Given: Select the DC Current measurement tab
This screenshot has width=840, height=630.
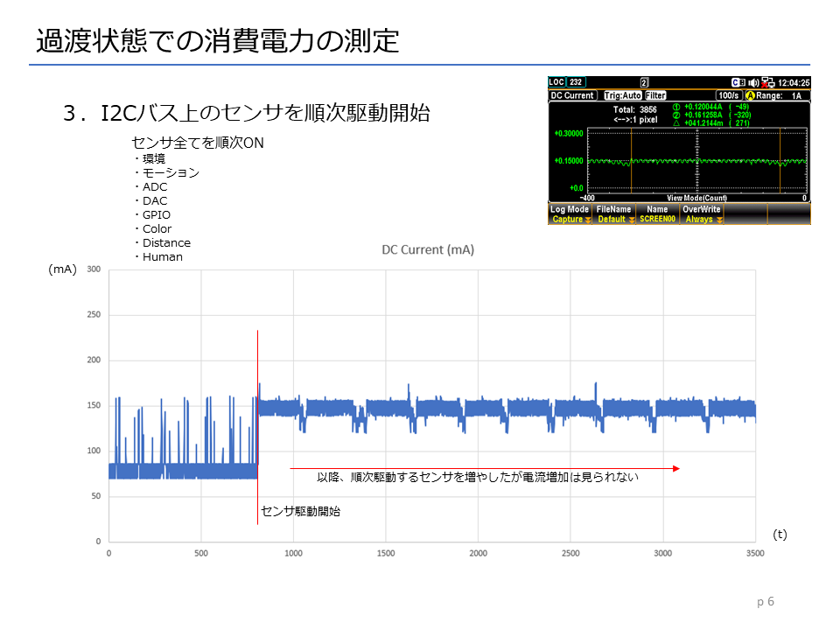Looking at the screenshot, I should point(573,95).
